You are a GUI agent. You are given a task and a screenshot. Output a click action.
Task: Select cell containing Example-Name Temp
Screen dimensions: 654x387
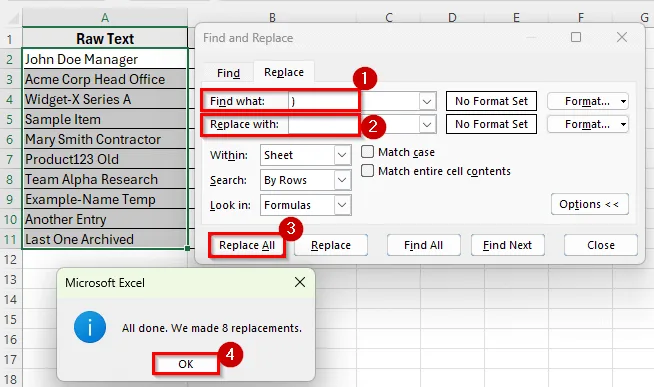pyautogui.click(x=105, y=199)
